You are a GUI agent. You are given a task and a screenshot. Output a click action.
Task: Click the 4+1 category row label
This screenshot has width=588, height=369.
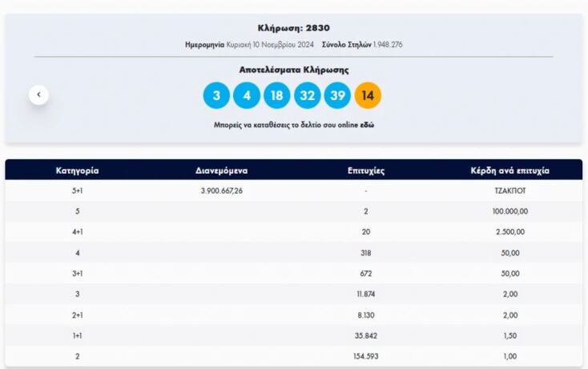(x=77, y=232)
